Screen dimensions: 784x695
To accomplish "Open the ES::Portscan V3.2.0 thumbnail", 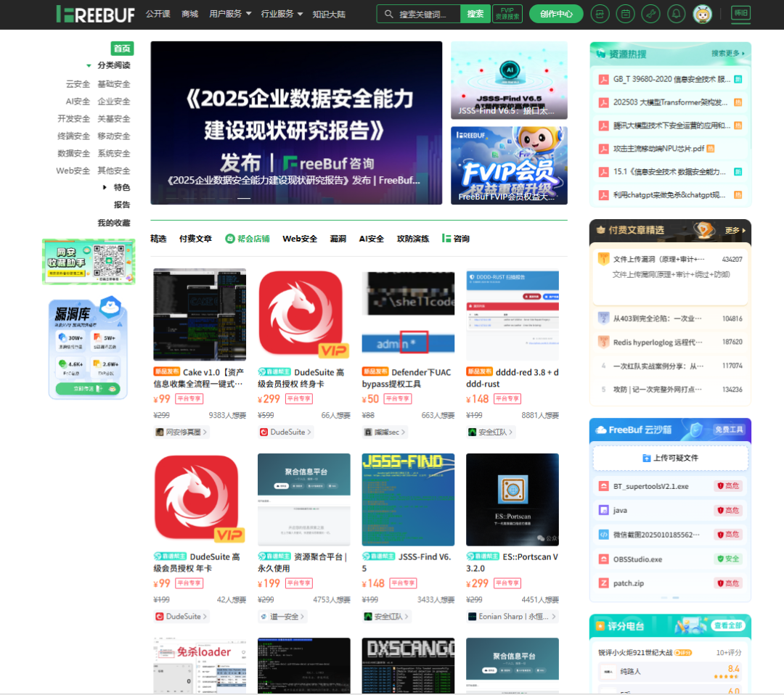I will click(513, 500).
